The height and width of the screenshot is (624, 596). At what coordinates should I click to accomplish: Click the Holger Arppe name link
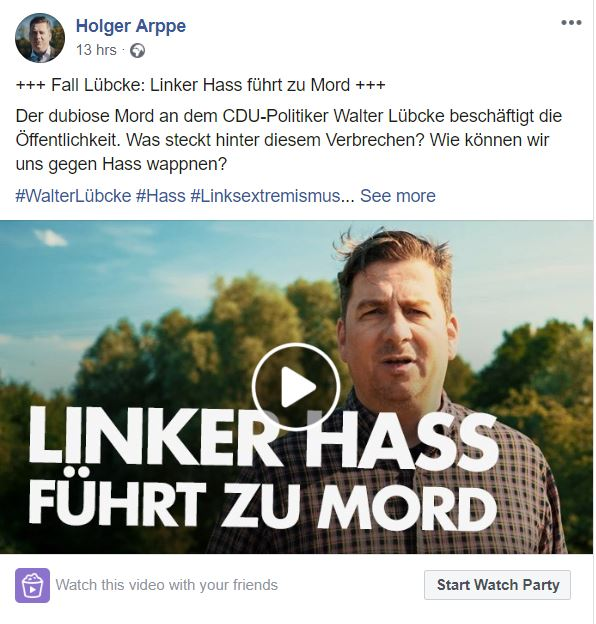(130, 26)
